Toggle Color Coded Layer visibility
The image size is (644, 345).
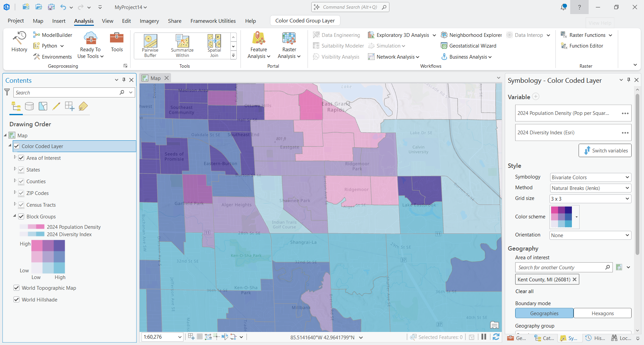16,146
